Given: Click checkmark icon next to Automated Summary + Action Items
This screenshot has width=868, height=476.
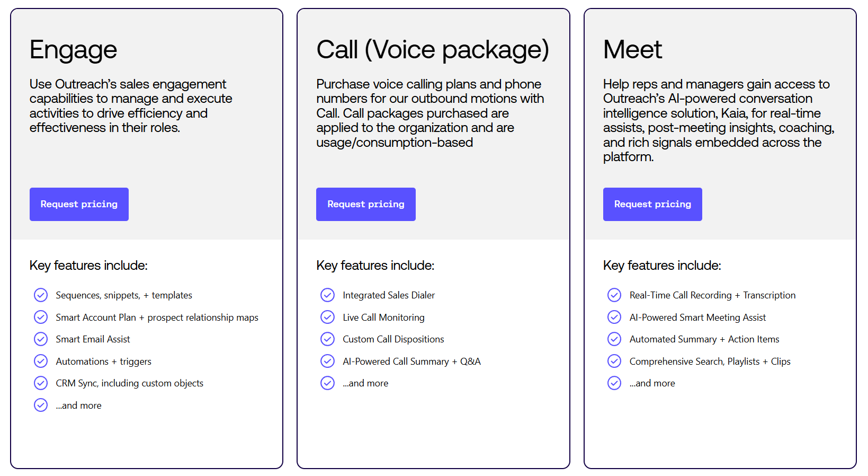Looking at the screenshot, I should pyautogui.click(x=614, y=339).
